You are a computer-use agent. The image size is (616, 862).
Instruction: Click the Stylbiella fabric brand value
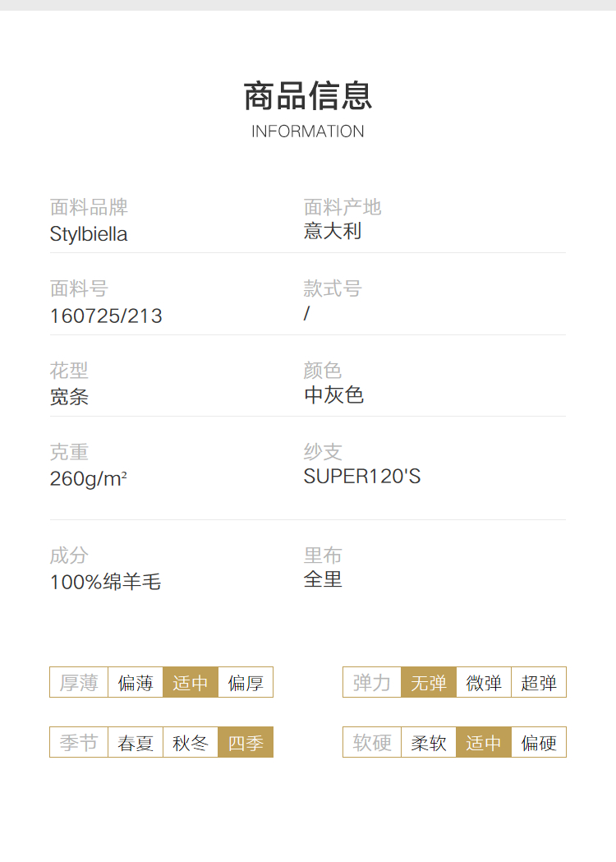89,234
